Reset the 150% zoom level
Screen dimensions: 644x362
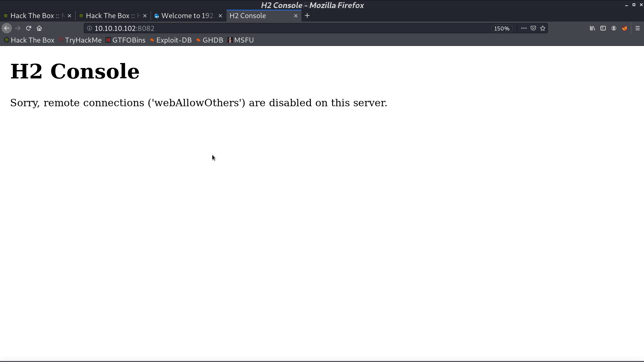tap(502, 28)
